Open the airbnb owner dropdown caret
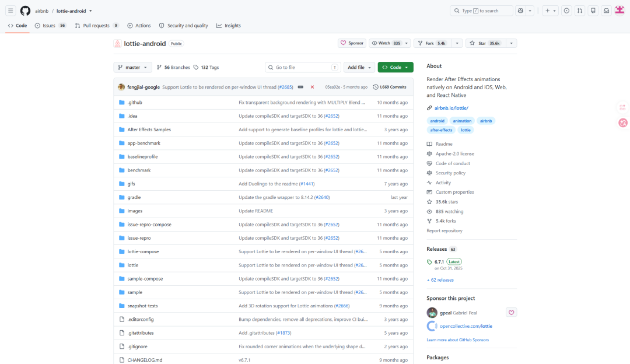Image resolution: width=630 pixels, height=364 pixels. [90, 11]
